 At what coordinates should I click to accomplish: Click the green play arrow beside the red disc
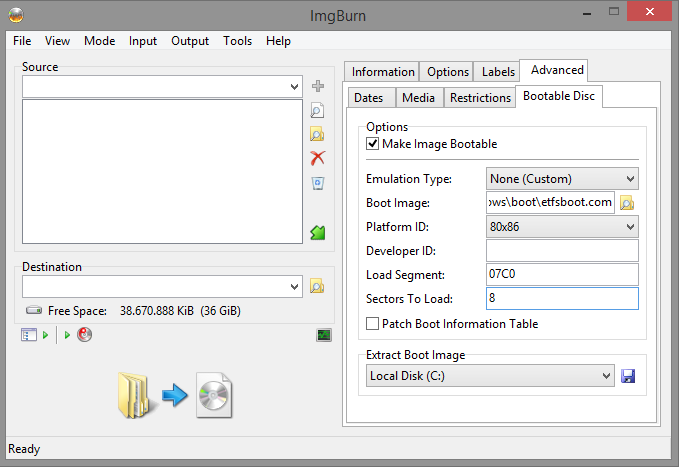point(67,335)
